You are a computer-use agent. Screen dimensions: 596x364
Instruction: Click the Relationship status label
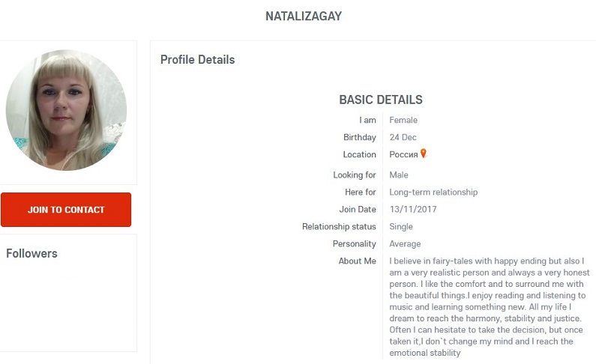339,227
